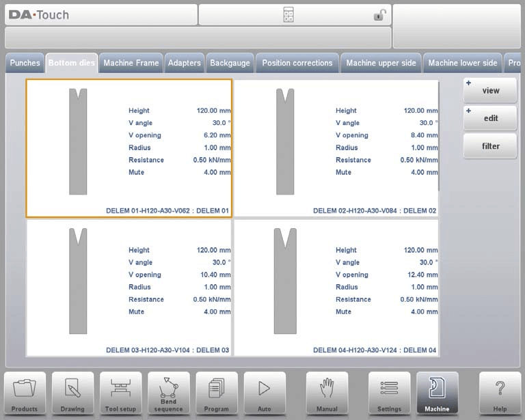Switch to Manual mode hand icon
This screenshot has height=420, width=525.
(x=327, y=393)
